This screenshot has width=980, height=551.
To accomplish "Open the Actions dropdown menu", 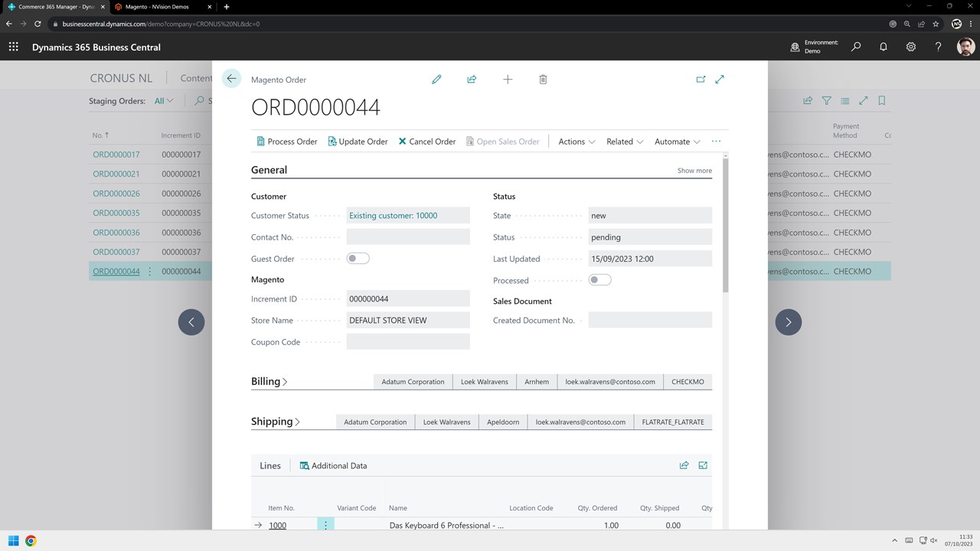I will click(x=577, y=142).
